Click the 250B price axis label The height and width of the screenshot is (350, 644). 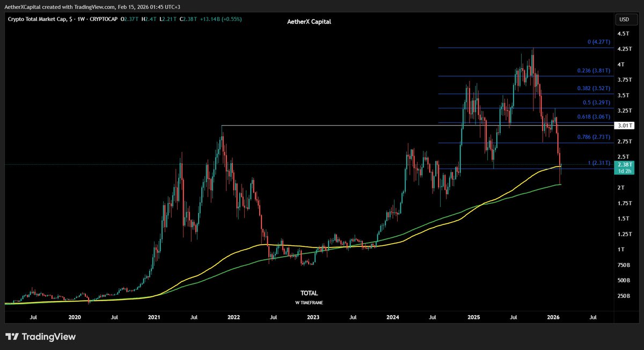pyautogui.click(x=624, y=295)
